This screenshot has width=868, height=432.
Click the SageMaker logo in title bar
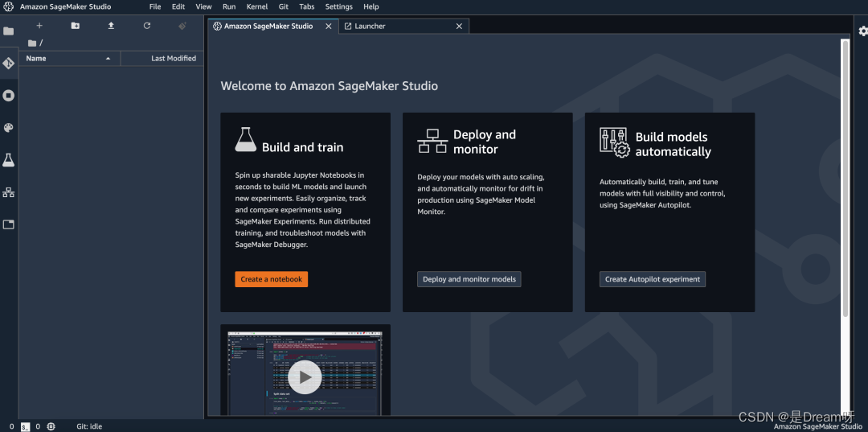click(x=8, y=6)
